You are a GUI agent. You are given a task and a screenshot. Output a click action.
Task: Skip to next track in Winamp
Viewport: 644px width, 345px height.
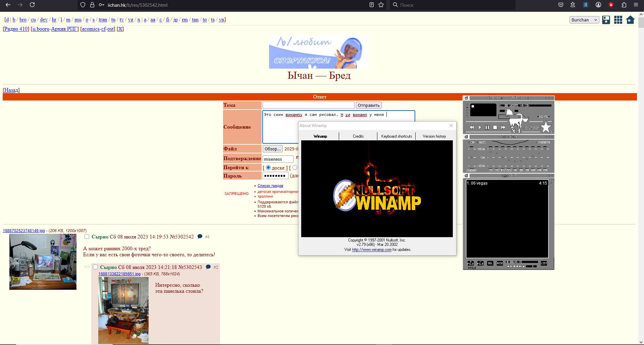pyautogui.click(x=502, y=127)
